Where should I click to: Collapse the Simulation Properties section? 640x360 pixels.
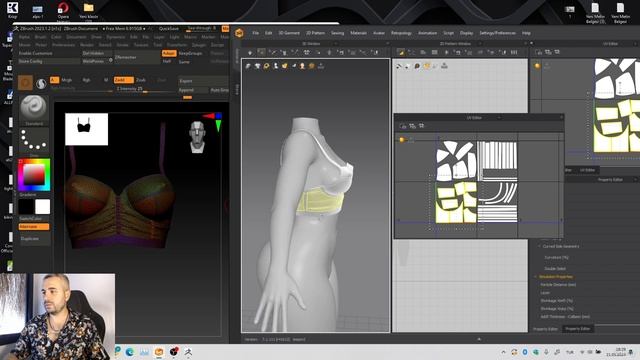(x=536, y=277)
